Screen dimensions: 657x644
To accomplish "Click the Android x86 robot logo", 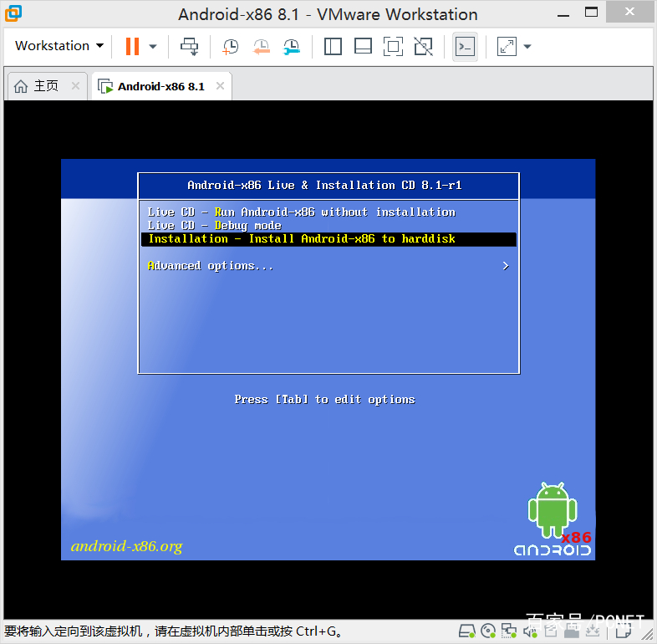I will click(x=553, y=519).
